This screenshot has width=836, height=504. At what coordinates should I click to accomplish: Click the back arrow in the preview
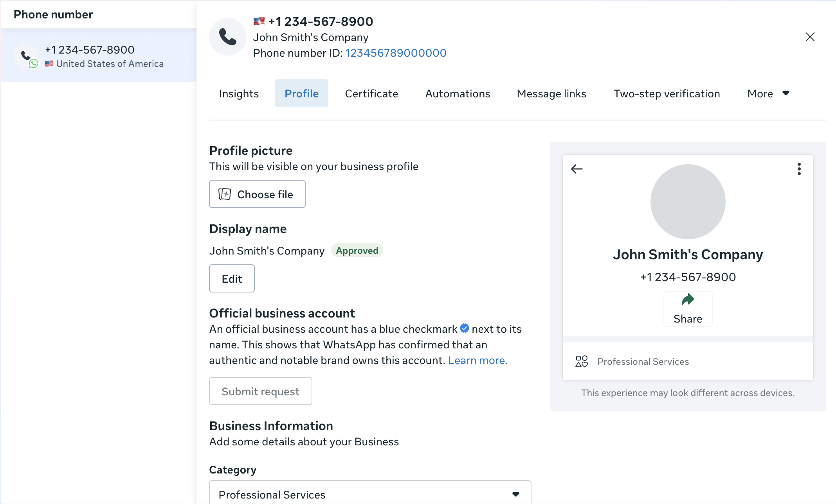577,169
